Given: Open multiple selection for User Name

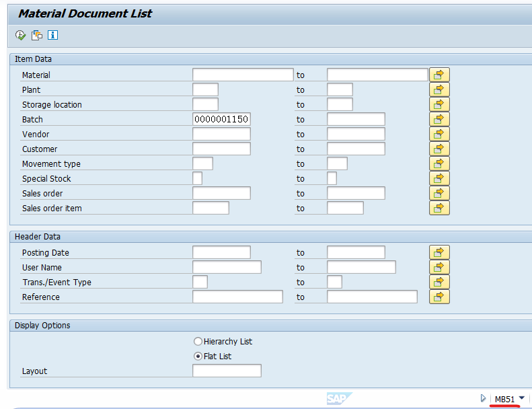Looking at the screenshot, I should 439,267.
